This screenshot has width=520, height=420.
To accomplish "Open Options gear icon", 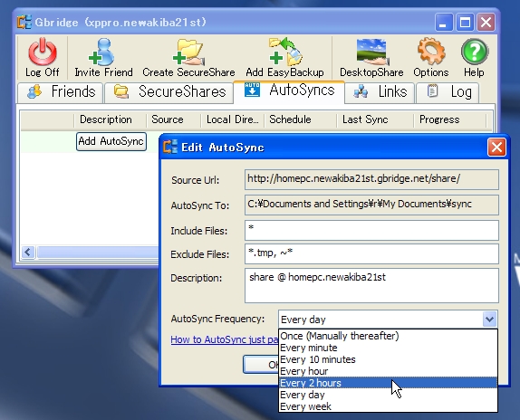I will coord(431,52).
